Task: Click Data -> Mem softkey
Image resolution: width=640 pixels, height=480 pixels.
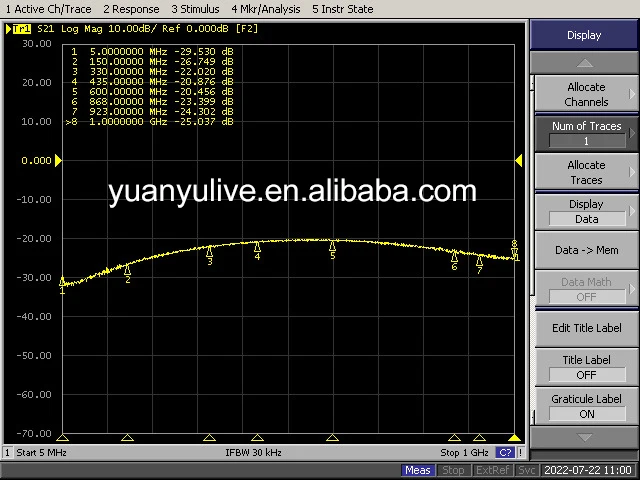Action: (x=586, y=250)
